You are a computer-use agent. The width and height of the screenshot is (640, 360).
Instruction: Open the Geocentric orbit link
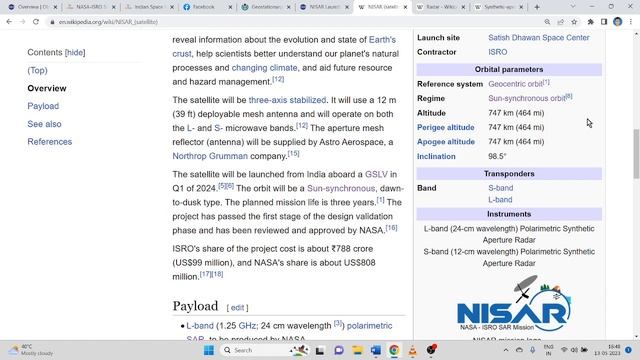(516, 84)
